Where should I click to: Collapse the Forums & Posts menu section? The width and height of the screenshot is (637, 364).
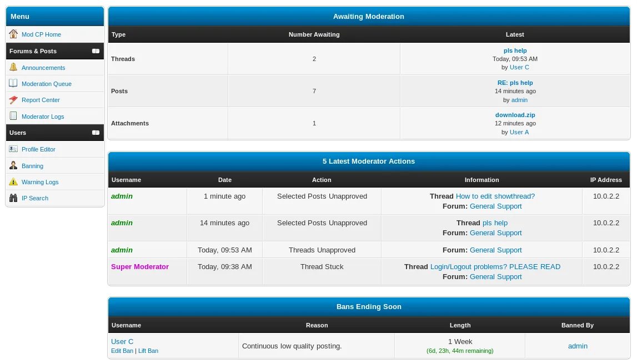96,51
